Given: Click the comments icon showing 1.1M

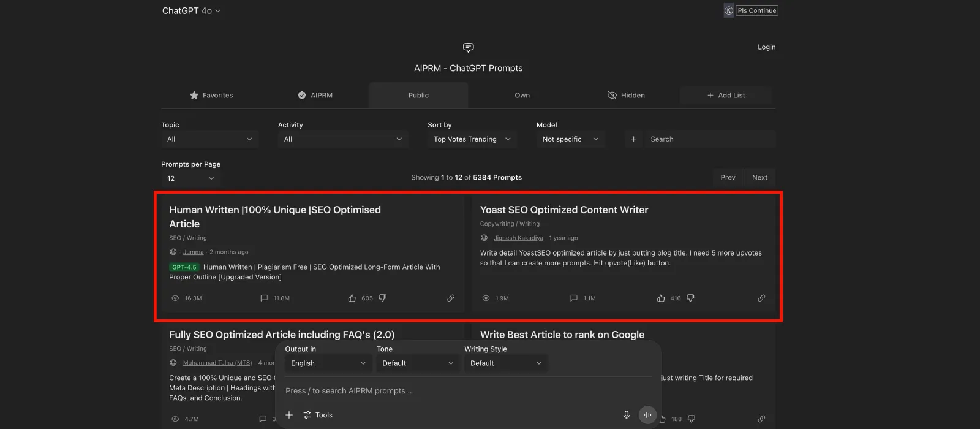Looking at the screenshot, I should pyautogui.click(x=574, y=298).
